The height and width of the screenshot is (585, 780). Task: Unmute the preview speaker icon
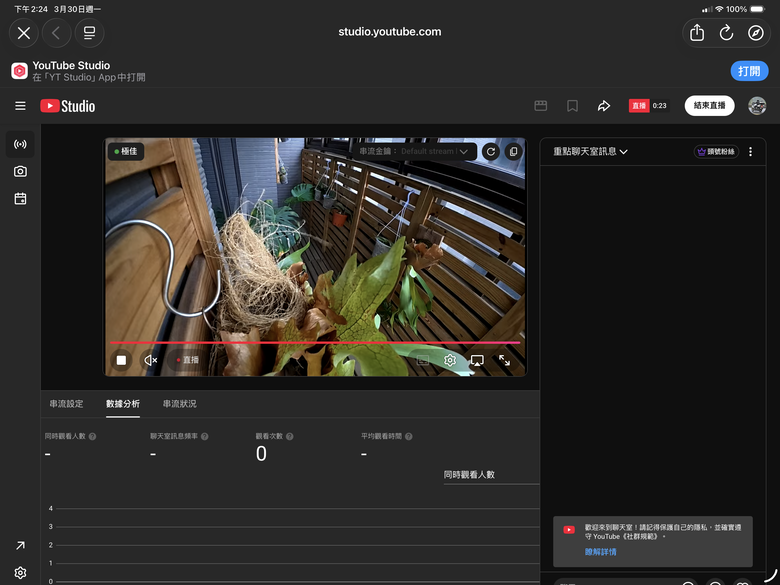click(x=151, y=360)
